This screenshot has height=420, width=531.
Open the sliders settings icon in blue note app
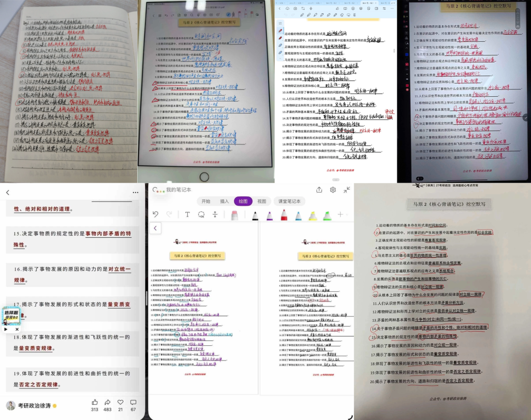(x=384, y=8)
